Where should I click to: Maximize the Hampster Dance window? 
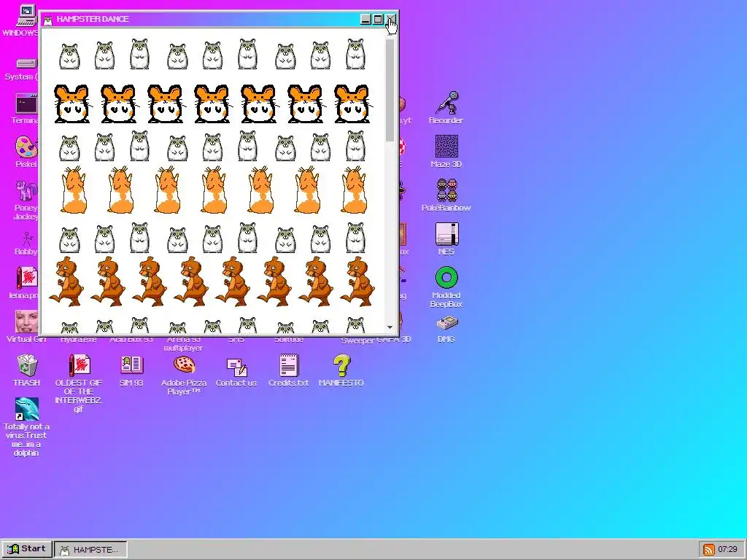tap(378, 19)
